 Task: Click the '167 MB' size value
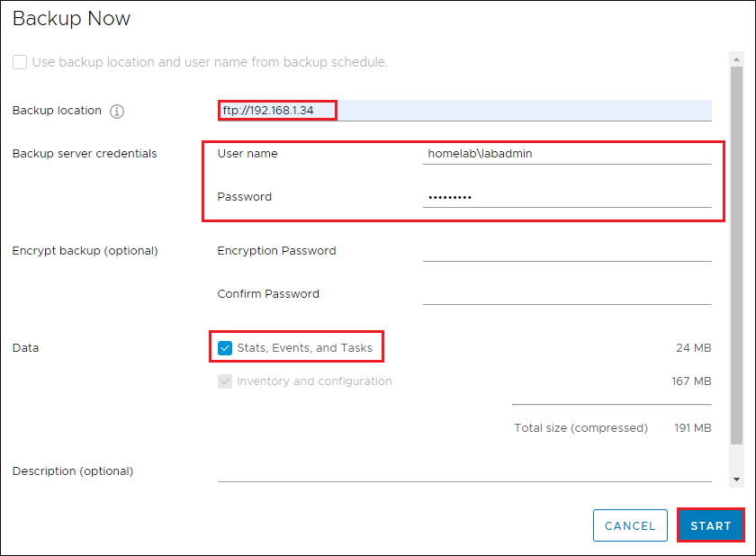(x=691, y=381)
